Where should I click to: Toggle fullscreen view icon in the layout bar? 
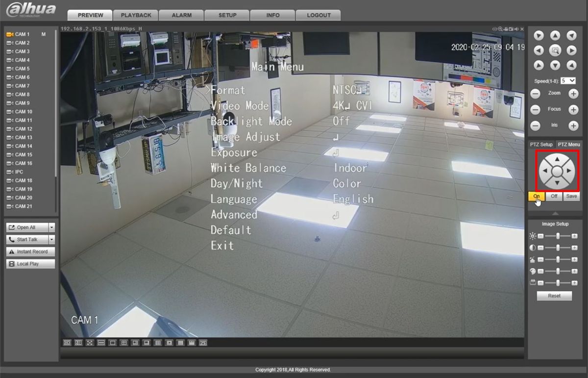click(x=90, y=343)
